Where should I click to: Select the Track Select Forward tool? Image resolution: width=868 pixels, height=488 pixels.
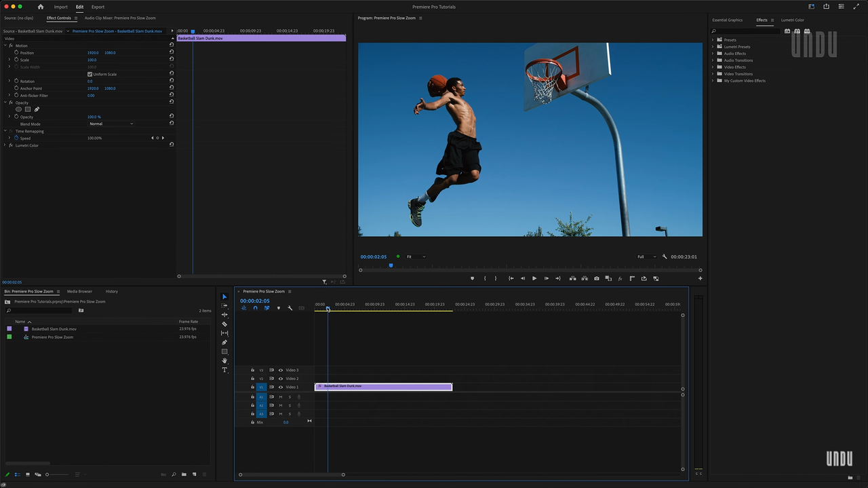[x=224, y=305]
